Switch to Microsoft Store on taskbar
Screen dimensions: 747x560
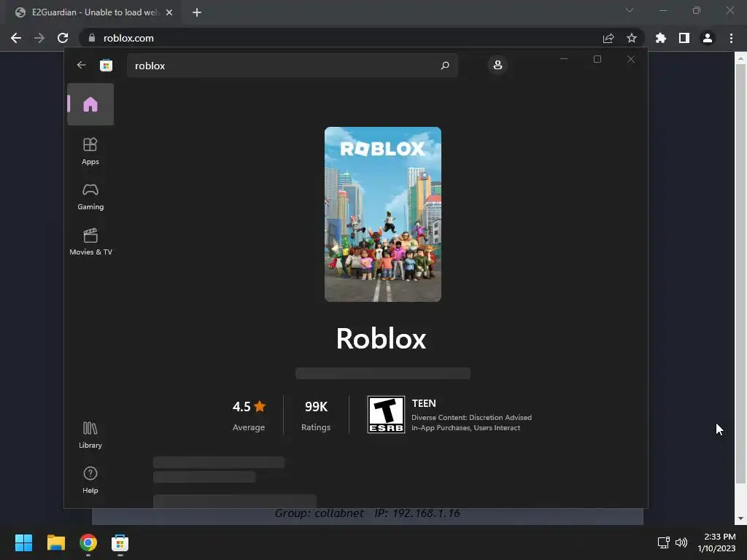(120, 542)
